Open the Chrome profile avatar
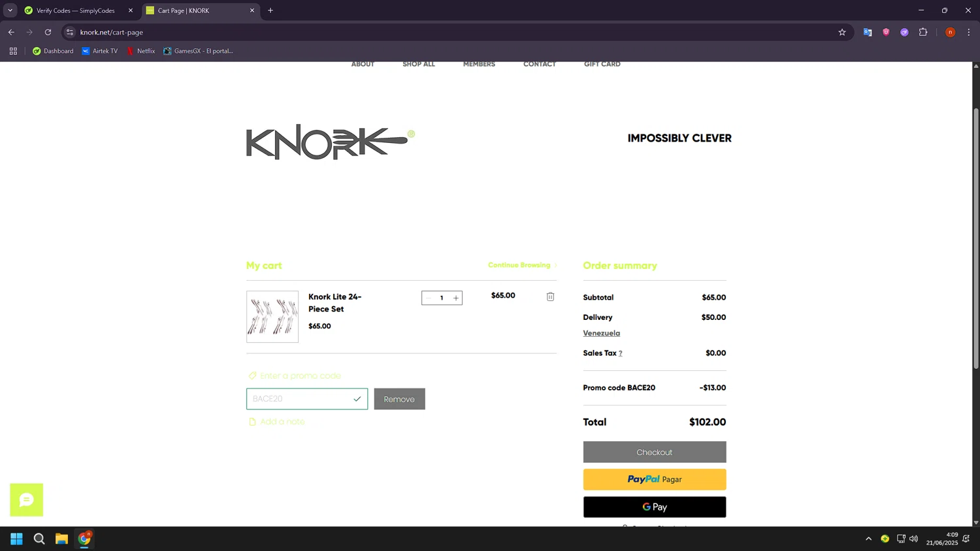 [950, 32]
